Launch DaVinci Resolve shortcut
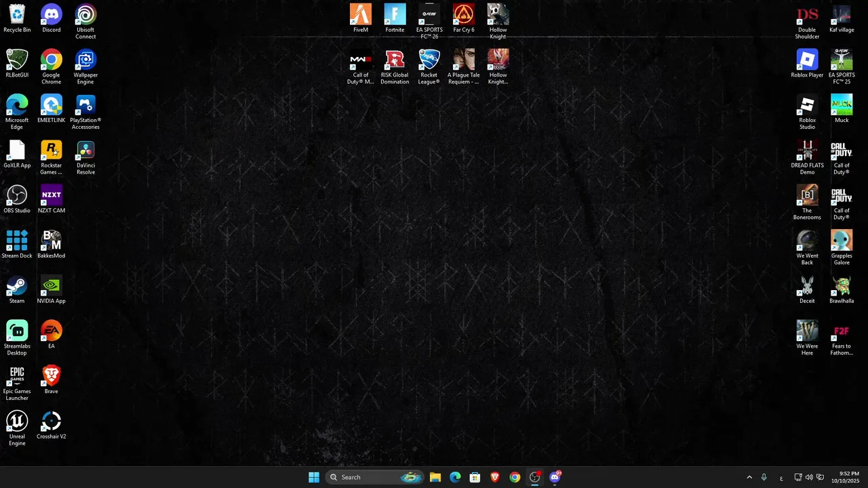The image size is (868, 488). [85, 157]
